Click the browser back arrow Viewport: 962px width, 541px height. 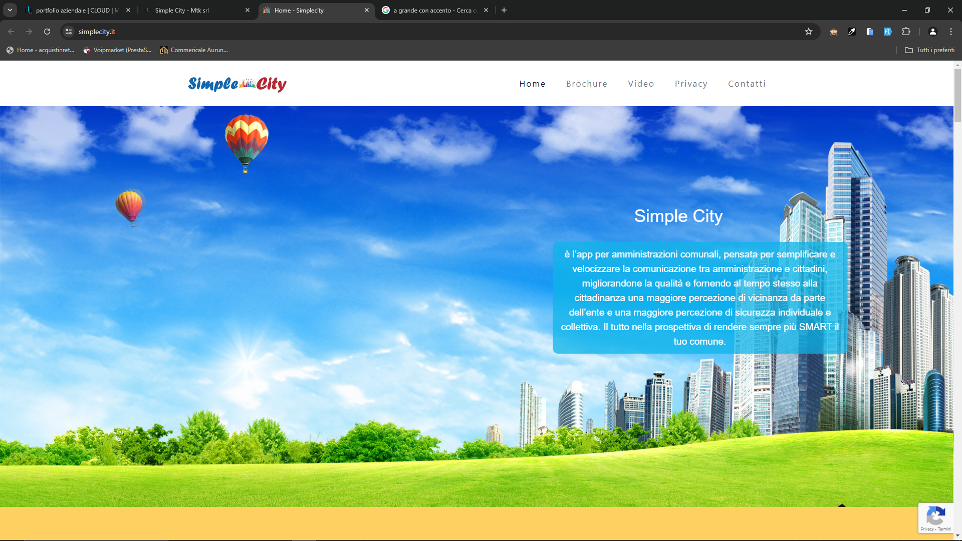(x=11, y=31)
